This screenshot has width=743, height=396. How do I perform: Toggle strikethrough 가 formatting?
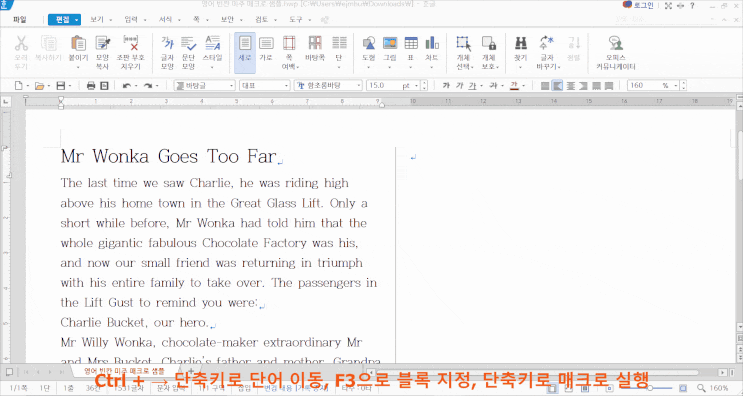(x=494, y=86)
